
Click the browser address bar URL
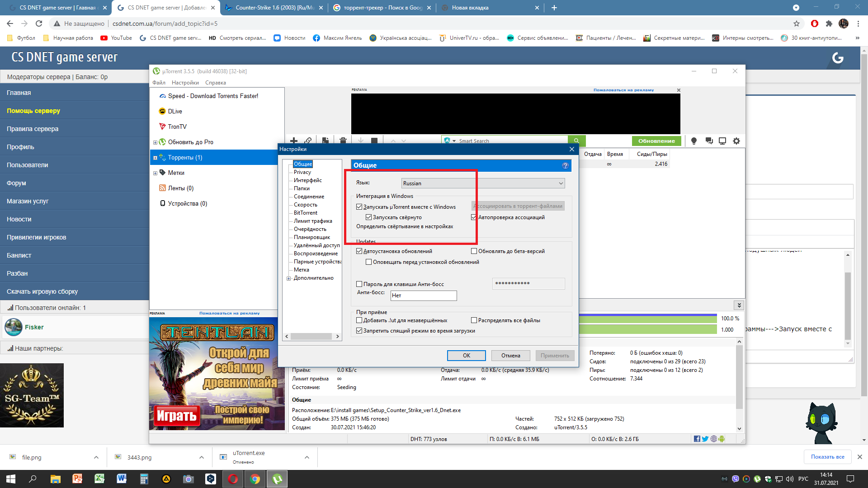(165, 23)
